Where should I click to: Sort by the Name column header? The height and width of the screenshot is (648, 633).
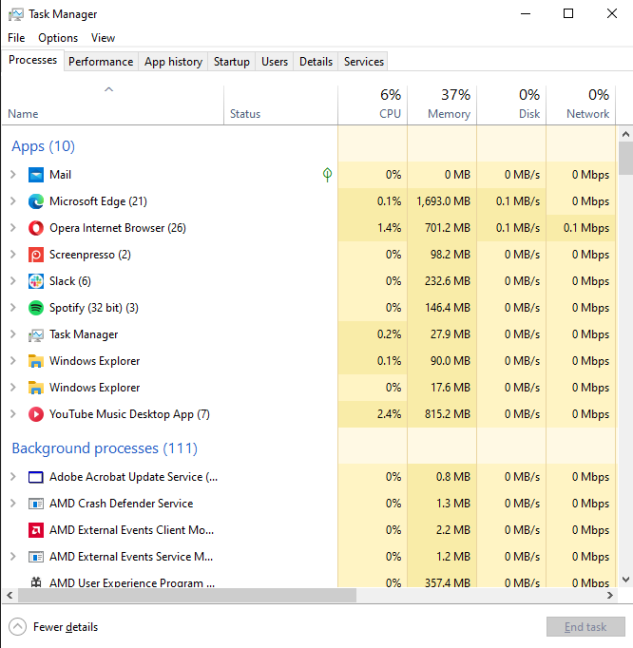pos(112,105)
